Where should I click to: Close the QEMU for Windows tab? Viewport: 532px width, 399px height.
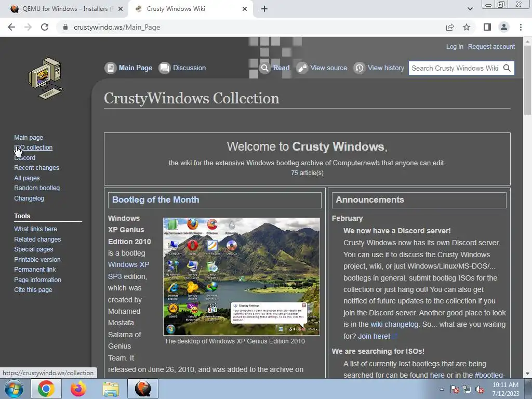click(121, 9)
